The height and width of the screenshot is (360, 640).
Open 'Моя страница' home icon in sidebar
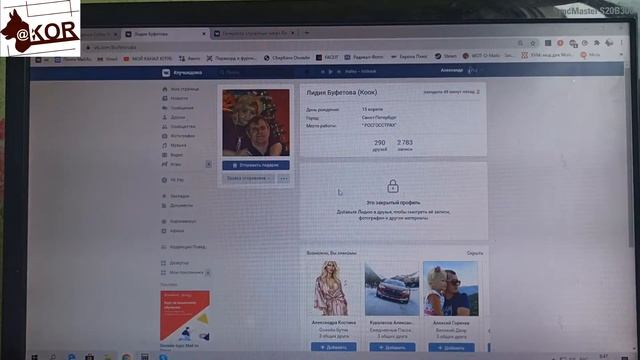pyautogui.click(x=164, y=89)
